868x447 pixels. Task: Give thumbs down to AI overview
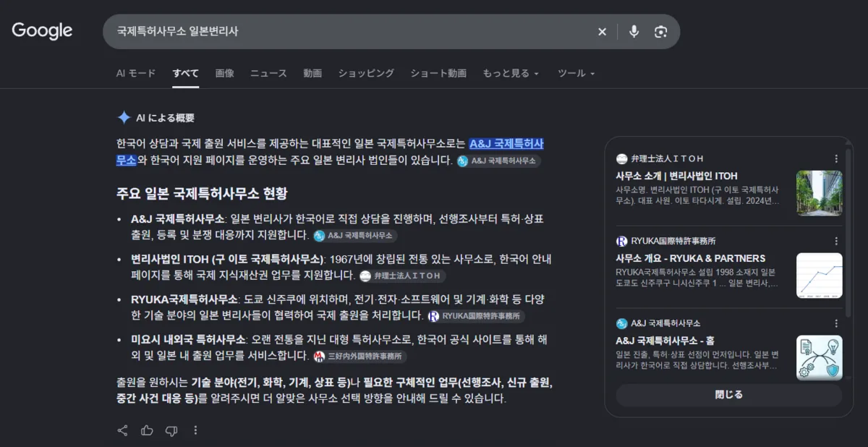point(171,430)
